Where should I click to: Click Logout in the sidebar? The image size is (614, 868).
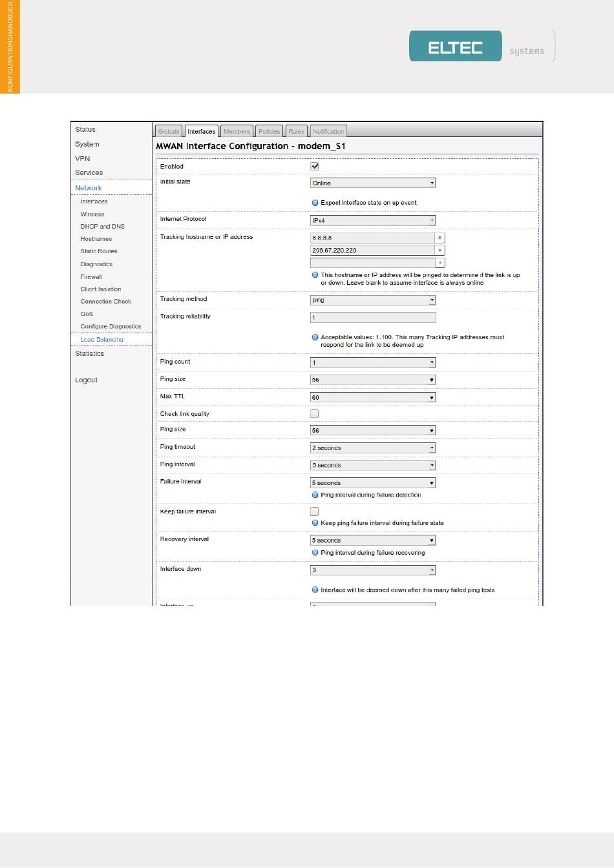pos(86,380)
